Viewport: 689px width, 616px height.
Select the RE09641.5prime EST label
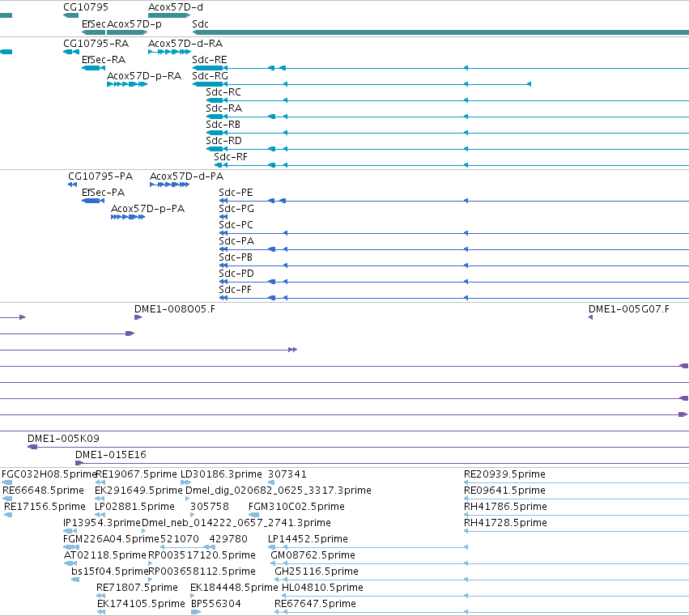pyautogui.click(x=504, y=491)
